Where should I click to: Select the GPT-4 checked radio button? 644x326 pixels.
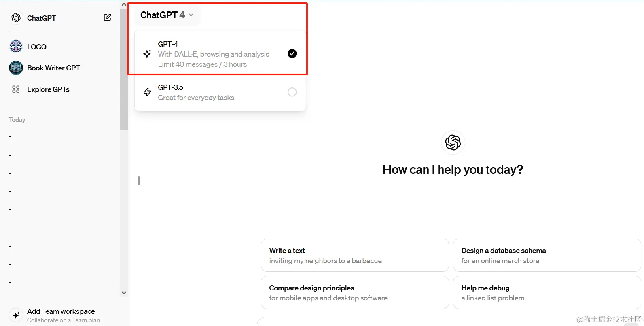(x=292, y=53)
